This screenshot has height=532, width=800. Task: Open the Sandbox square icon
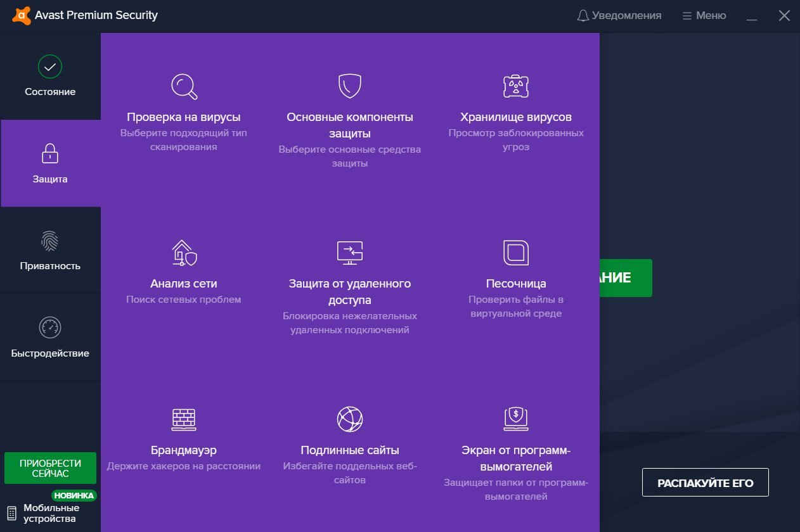516,252
